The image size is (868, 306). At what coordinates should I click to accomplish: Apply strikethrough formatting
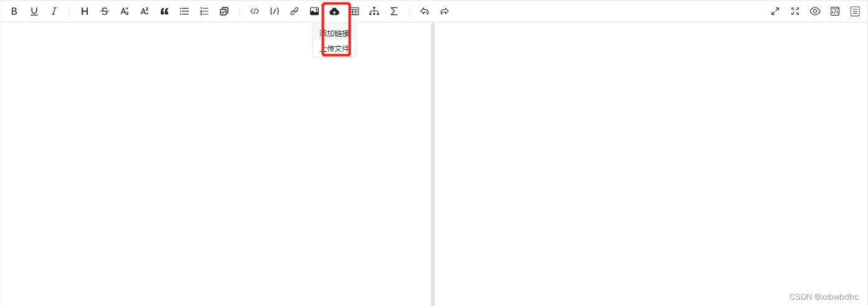pos(105,11)
